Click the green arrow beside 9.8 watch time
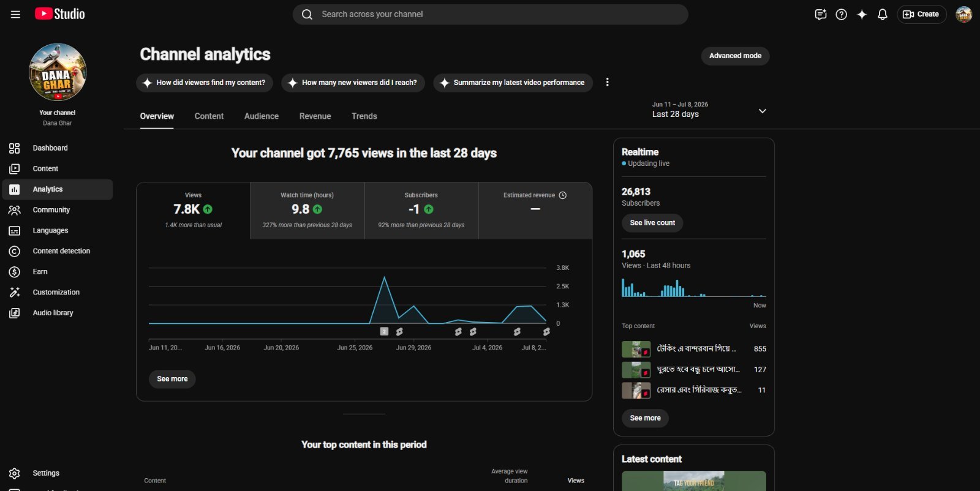Image resolution: width=980 pixels, height=491 pixels. pos(317,209)
